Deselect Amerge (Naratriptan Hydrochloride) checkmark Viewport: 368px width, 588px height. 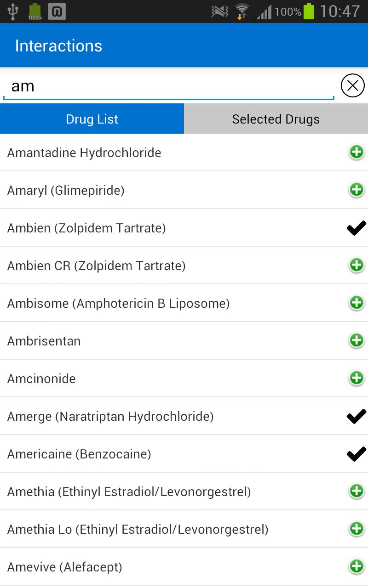point(356,416)
